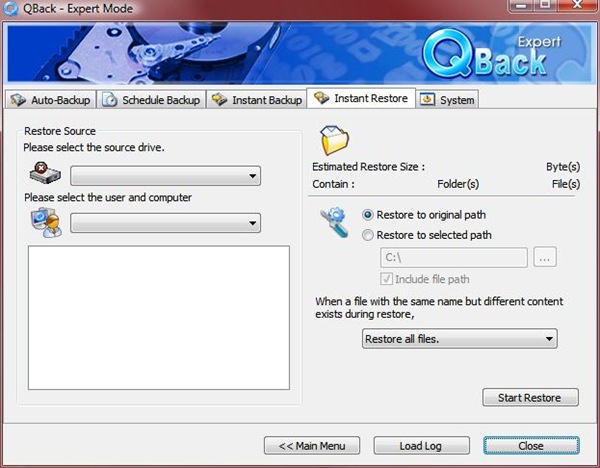Click the Load Log button
The height and width of the screenshot is (468, 600).
pyautogui.click(x=407, y=445)
